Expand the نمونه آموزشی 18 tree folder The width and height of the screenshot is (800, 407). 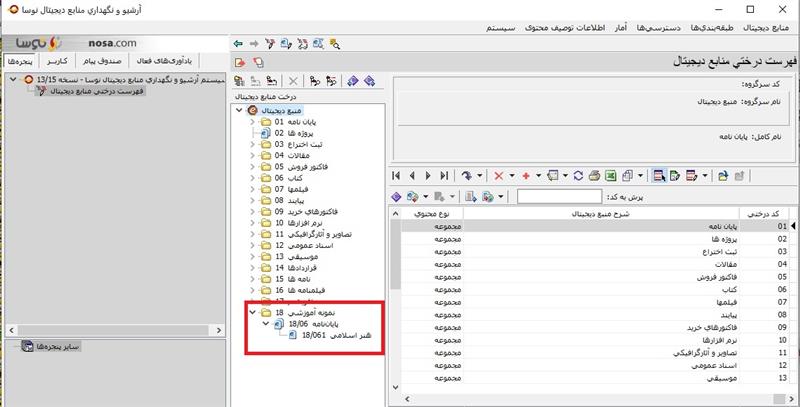[x=252, y=313]
